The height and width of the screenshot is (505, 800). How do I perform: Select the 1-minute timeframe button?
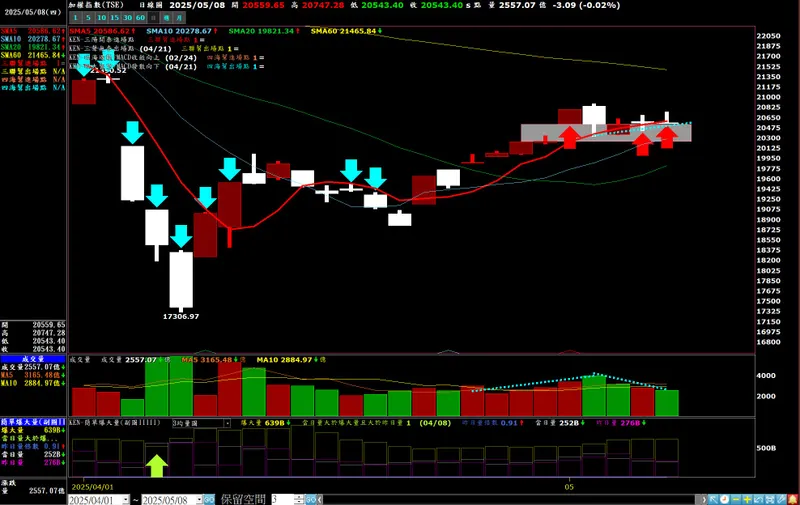76,17
